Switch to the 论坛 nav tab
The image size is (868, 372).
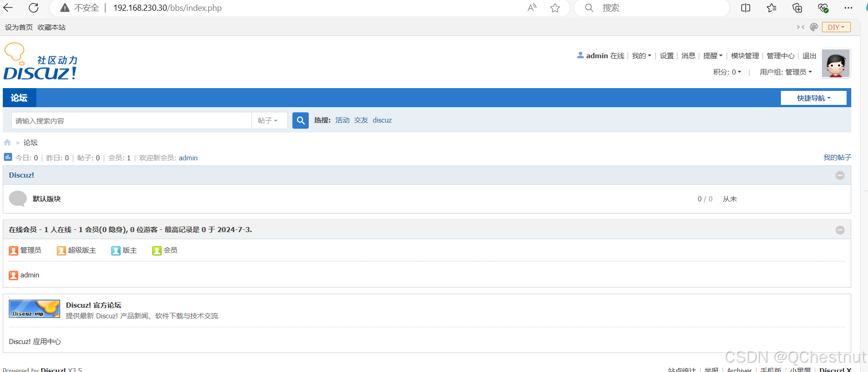coord(19,97)
